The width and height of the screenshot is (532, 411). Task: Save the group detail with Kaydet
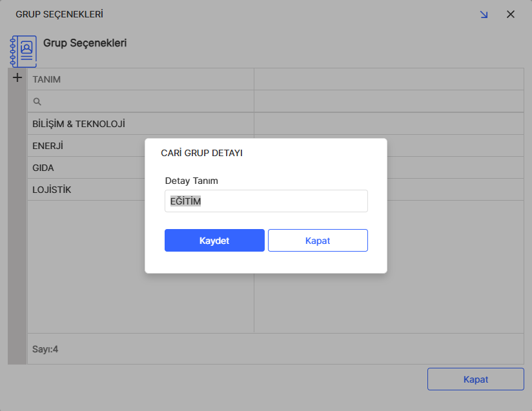click(x=214, y=240)
